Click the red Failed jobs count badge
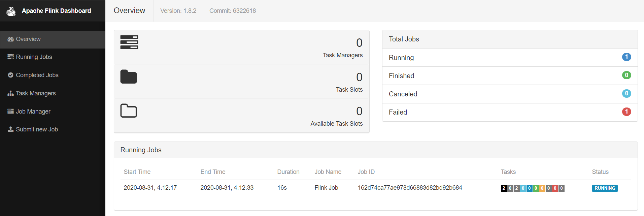This screenshot has width=644, height=216. pos(626,112)
